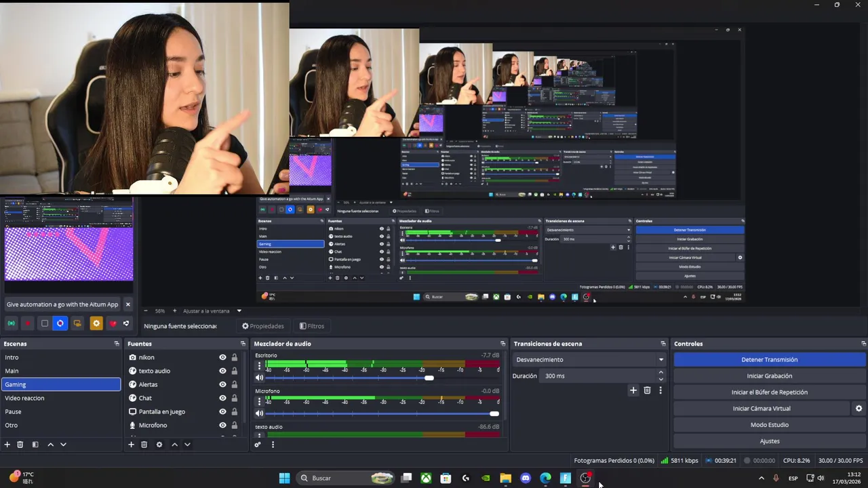Viewport: 868px width, 488px height.
Task: Delete the selected scene using the trash icon
Action: 20,445
